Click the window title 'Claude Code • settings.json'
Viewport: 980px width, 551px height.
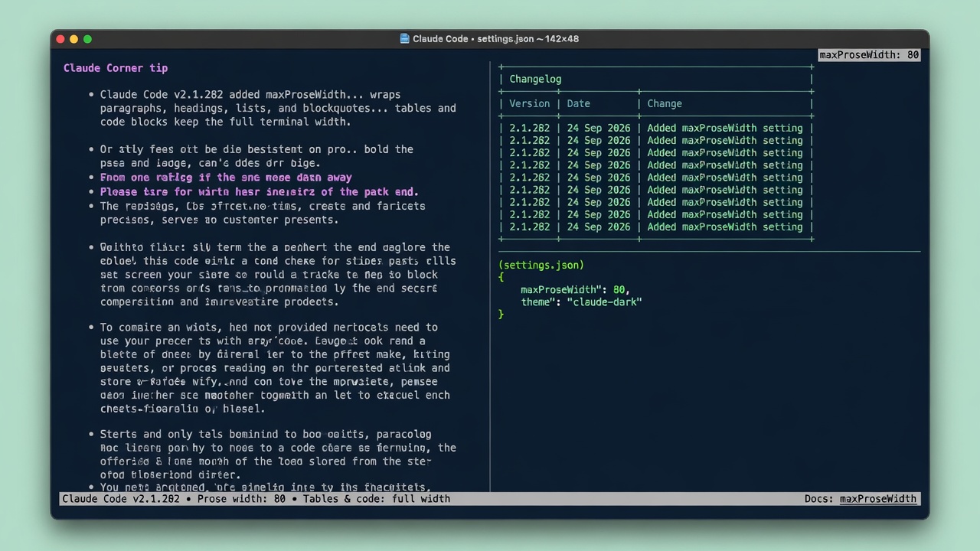coord(473,38)
